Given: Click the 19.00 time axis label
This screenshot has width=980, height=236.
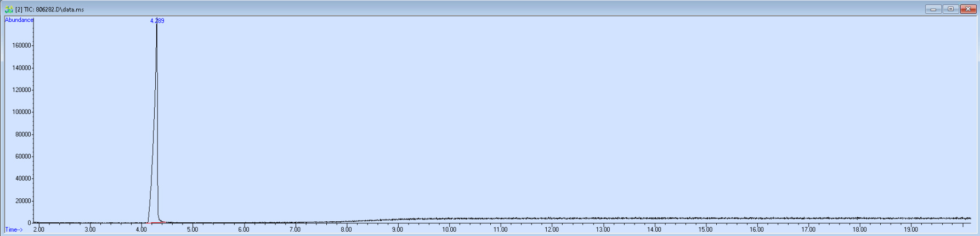Looking at the screenshot, I should click(x=910, y=229).
